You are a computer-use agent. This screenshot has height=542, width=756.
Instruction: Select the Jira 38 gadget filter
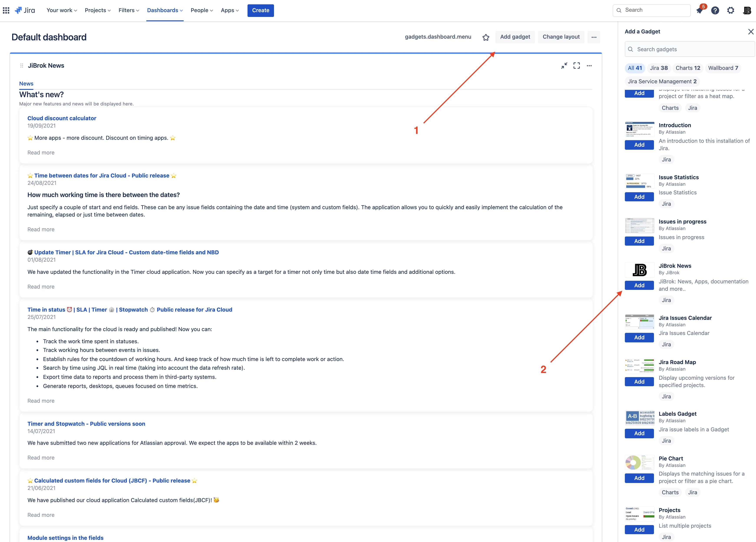click(x=659, y=68)
